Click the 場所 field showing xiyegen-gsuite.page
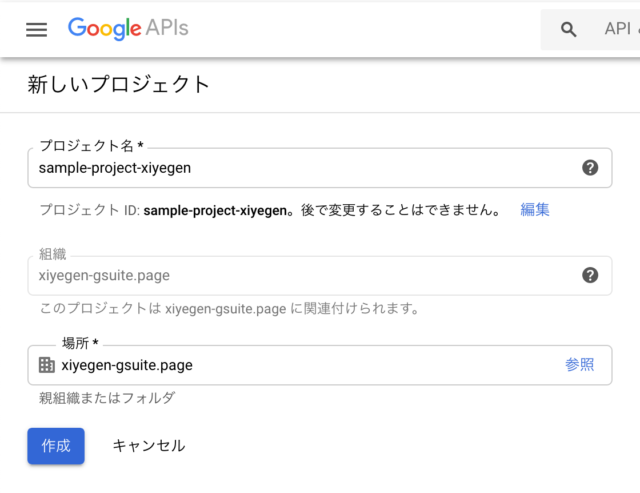This screenshot has width=640, height=493. pos(300,365)
